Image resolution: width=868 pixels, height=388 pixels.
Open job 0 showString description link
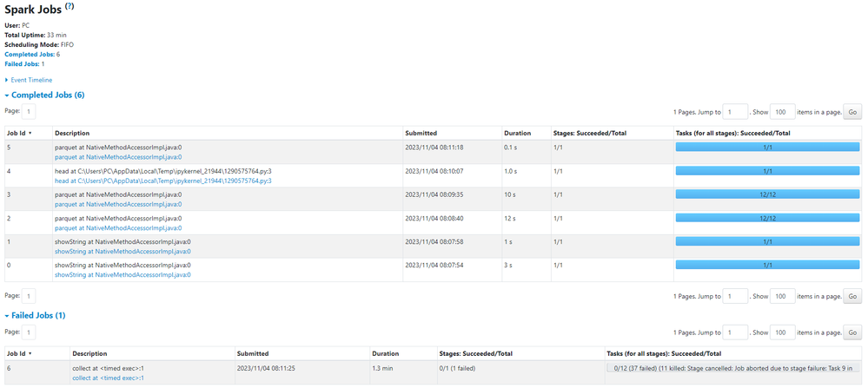tap(122, 274)
